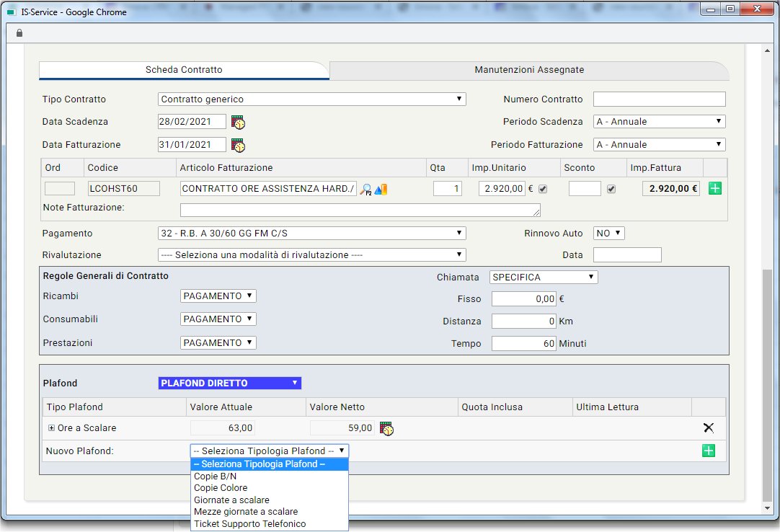The image size is (780, 532).
Task: Open calendar icon next to Valore Netto
Action: (386, 428)
